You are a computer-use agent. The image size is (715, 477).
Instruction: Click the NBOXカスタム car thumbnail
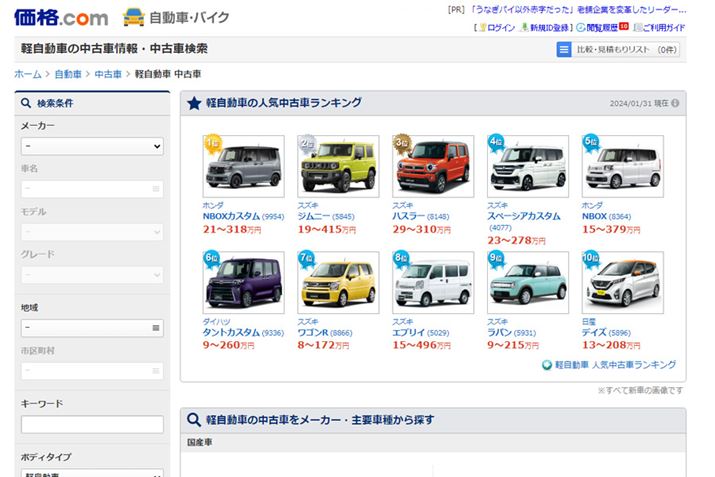244,166
